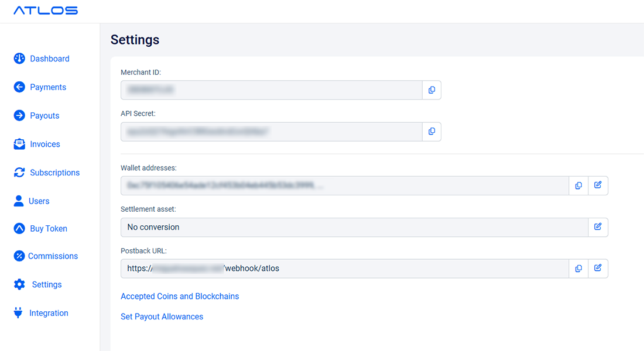Select Users in the sidebar

tap(39, 201)
